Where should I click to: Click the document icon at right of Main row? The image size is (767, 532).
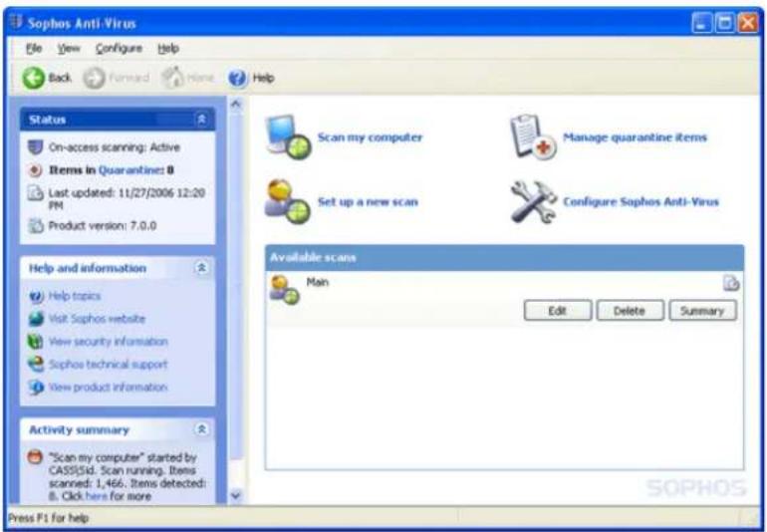(731, 282)
